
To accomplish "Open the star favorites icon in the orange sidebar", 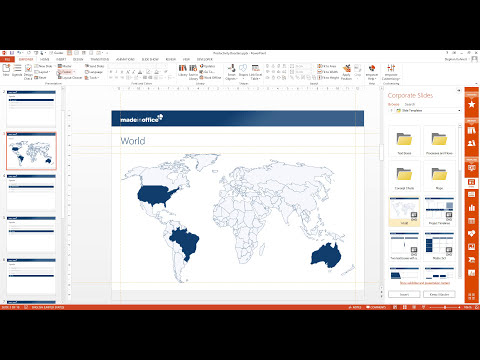I will click(x=471, y=104).
